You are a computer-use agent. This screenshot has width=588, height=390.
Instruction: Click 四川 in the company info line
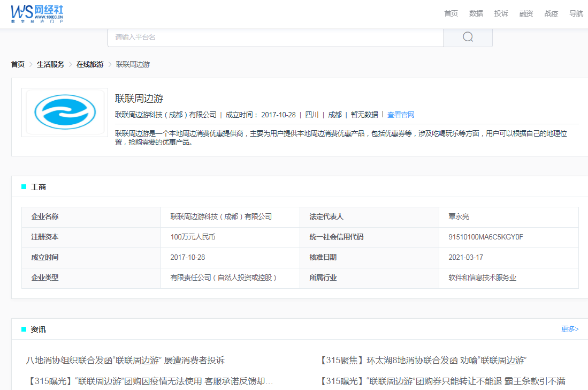pos(312,115)
